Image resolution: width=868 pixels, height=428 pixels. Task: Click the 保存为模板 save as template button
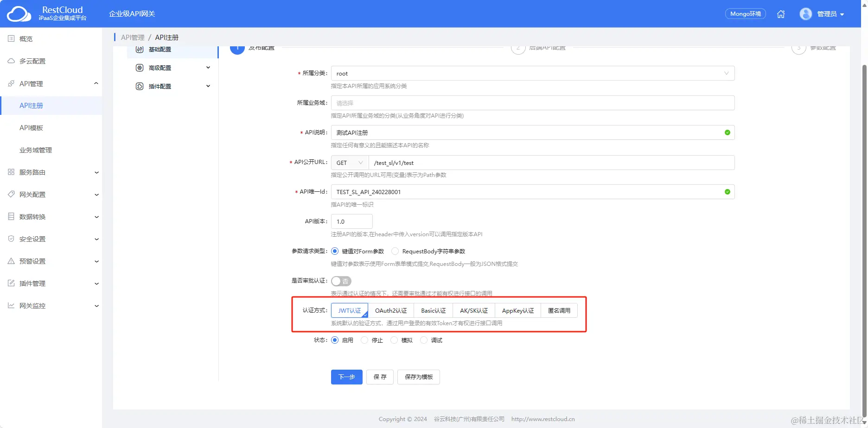[x=418, y=377]
